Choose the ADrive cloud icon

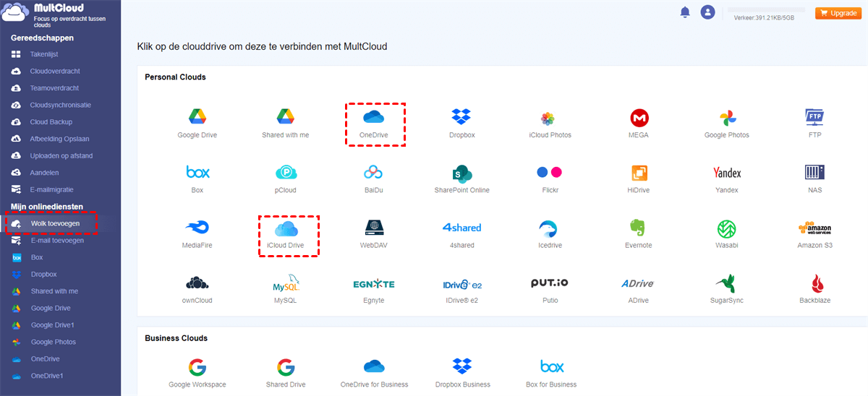pyautogui.click(x=637, y=284)
